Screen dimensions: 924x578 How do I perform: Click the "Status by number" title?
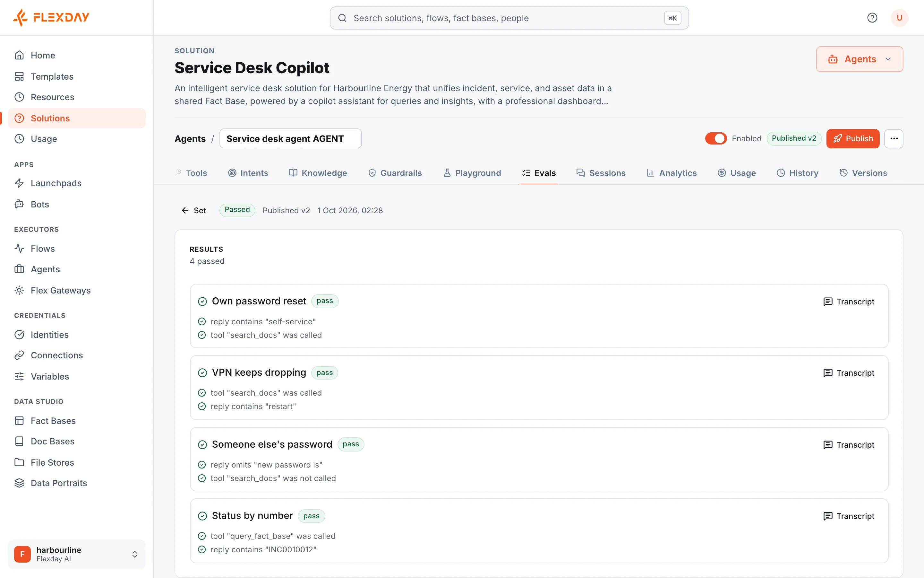[252, 516]
